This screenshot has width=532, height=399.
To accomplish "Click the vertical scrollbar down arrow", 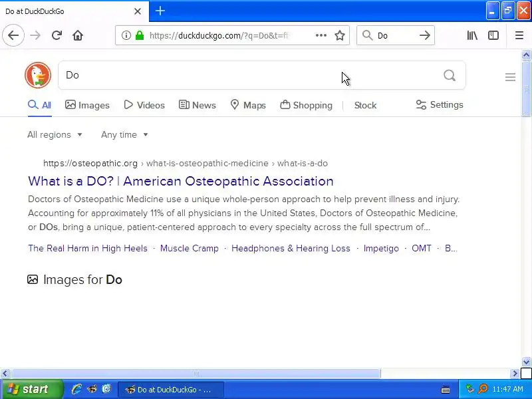I will (x=526, y=362).
